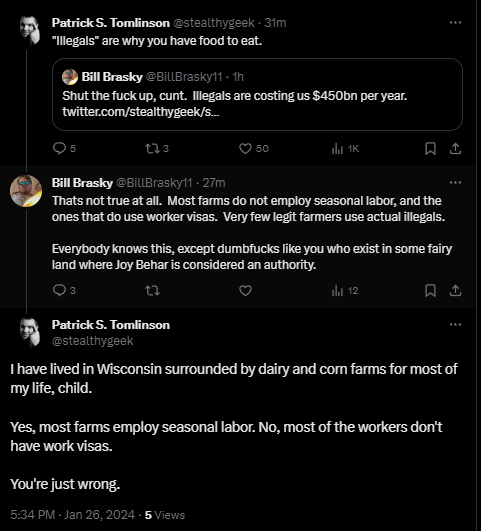The height and width of the screenshot is (531, 481).
Task: Open more options on the main tweet
Action: point(455,324)
